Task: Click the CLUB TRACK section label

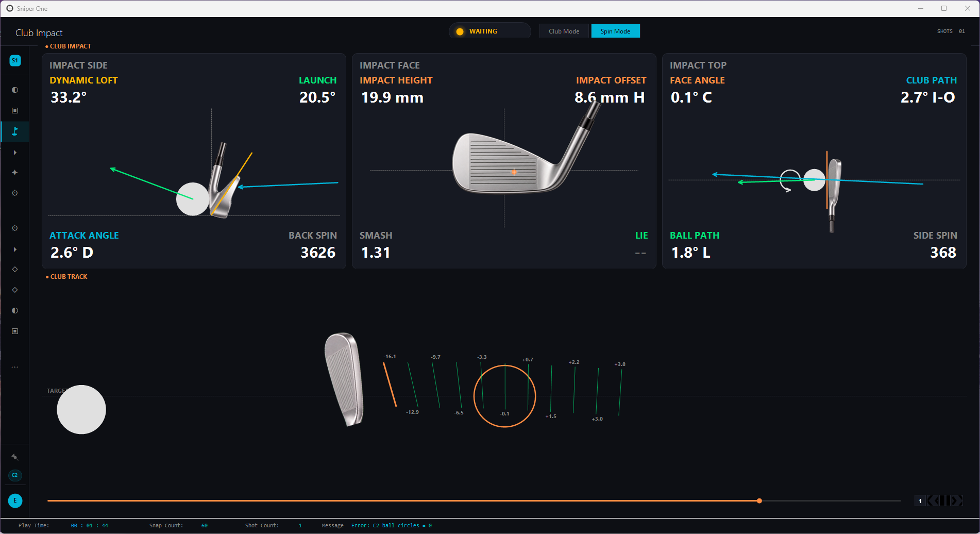Action: coord(69,277)
